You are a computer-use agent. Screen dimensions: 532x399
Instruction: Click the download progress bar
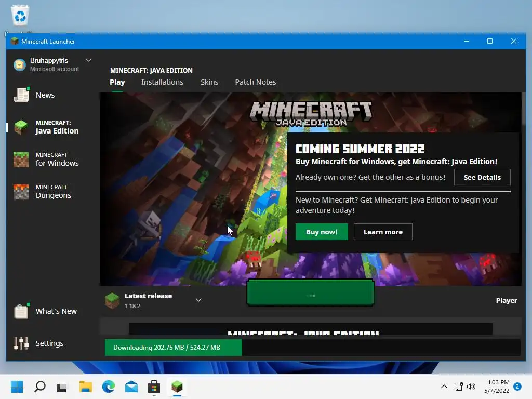tap(312, 348)
